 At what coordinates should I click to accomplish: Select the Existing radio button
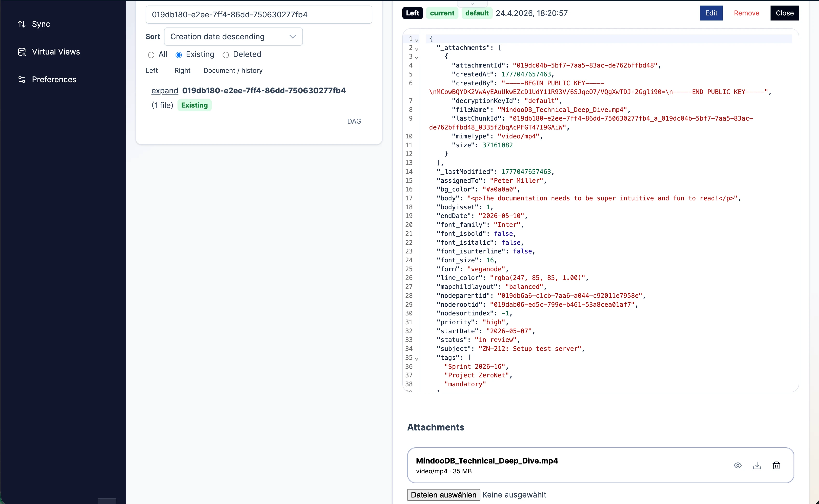179,55
